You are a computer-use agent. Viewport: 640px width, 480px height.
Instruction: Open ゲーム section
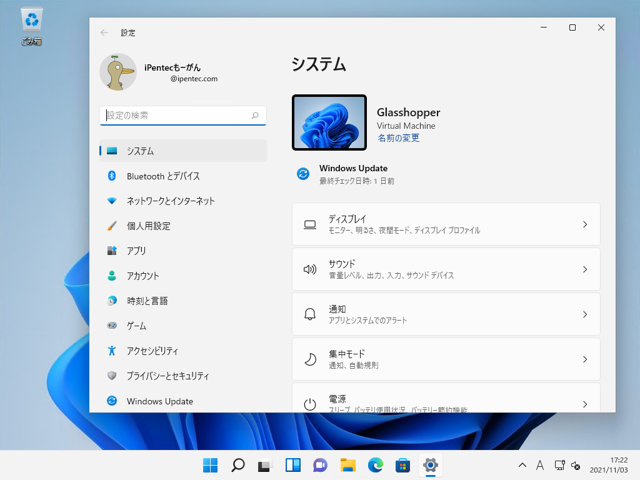tap(183, 326)
